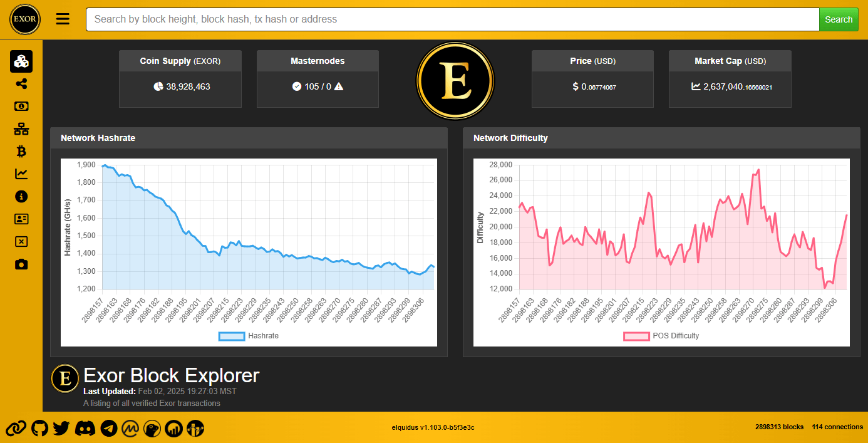This screenshot has width=868, height=443.
Task: Click the difficulty chart plot area
Action: click(x=682, y=227)
